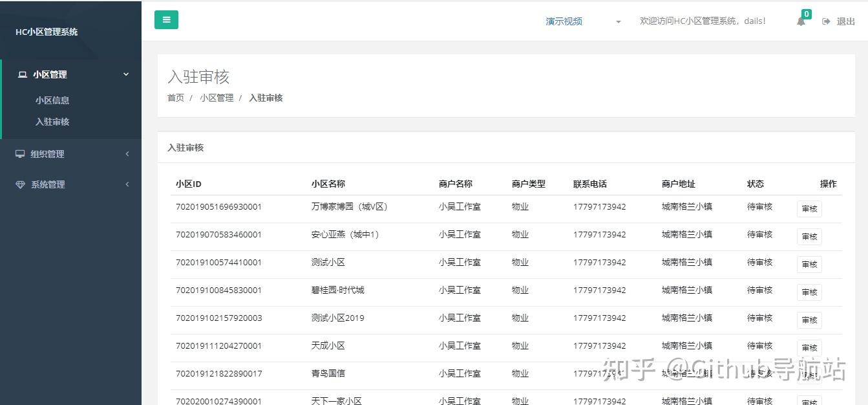This screenshot has width=868, height=405.
Task: Select 入驻审核 in the sidebar
Action: 52,122
